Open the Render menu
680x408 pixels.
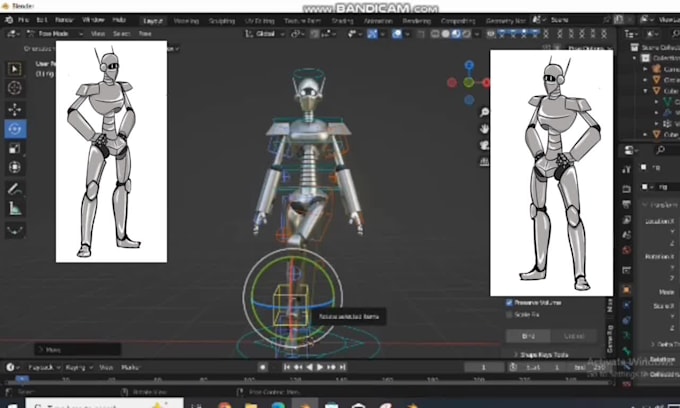(x=64, y=20)
